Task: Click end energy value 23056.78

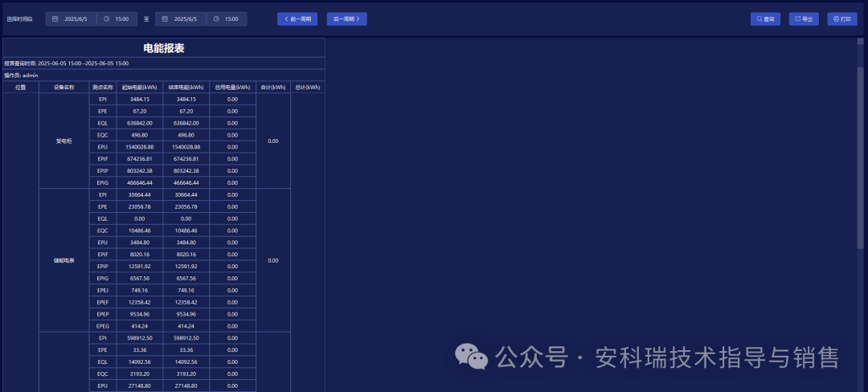Action: pyautogui.click(x=186, y=206)
